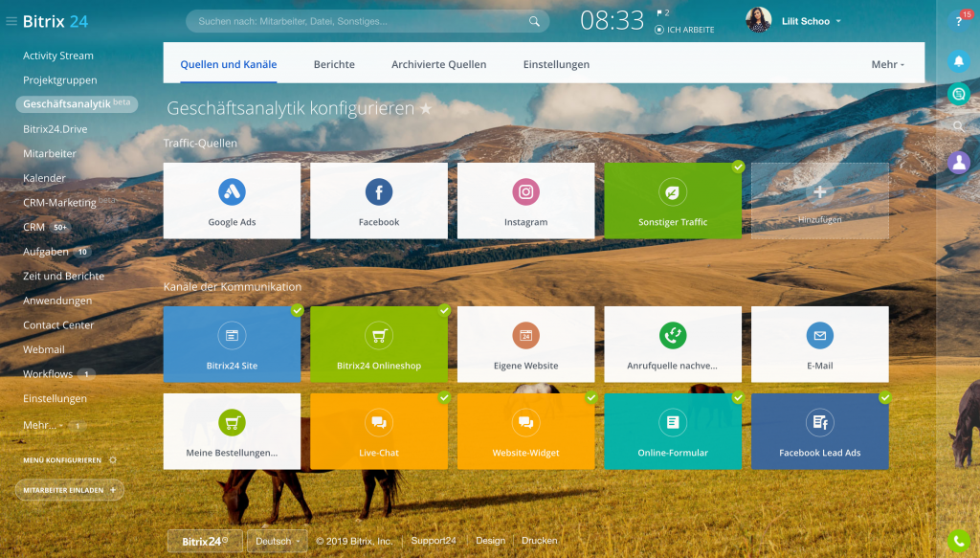
Task: Click the Menü konfigurieren gear icon
Action: [113, 460]
